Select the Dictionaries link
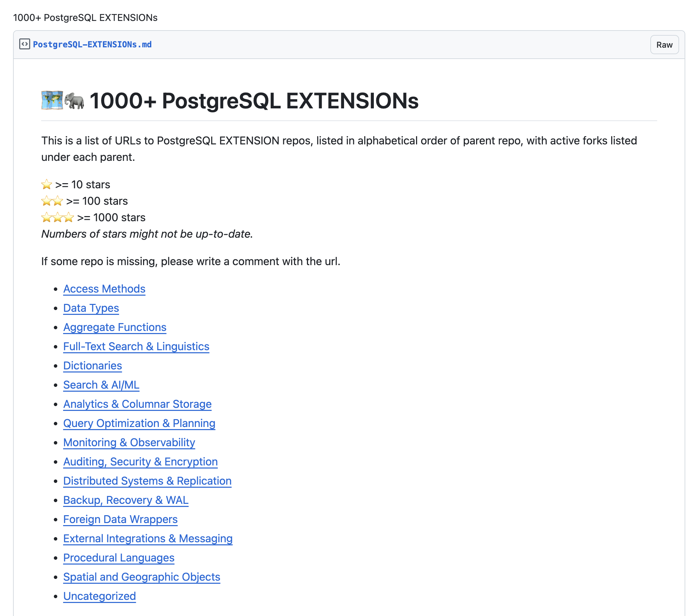Screen dimensions: 699x616 pos(93,366)
